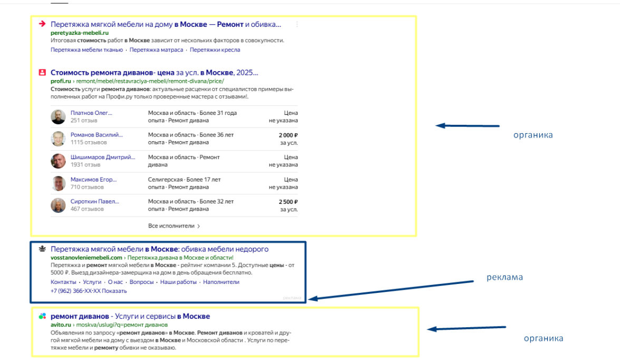
Task: Open the "Перетяжка мягкой мебели на дому" result title
Action: coord(166,25)
